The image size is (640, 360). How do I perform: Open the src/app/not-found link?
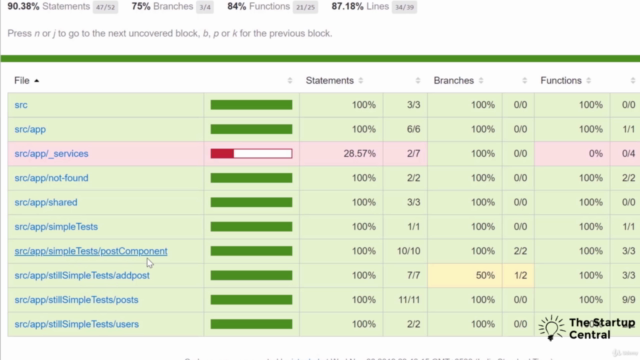pyautogui.click(x=51, y=178)
